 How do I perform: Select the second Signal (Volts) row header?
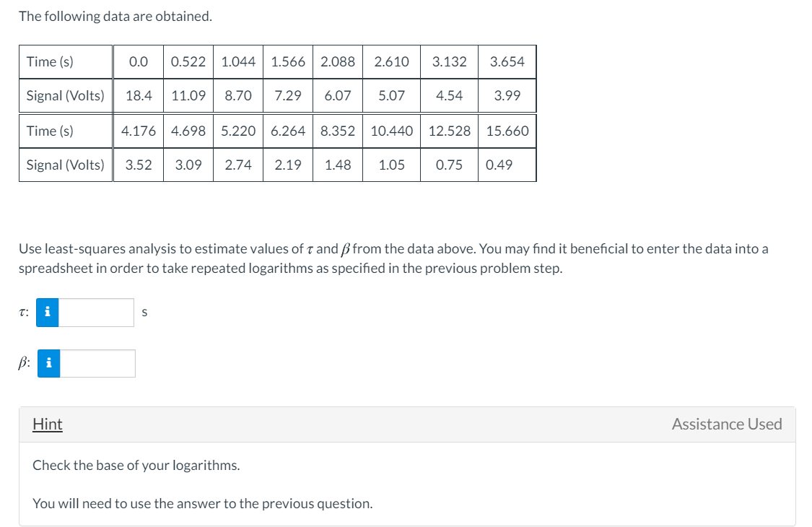pos(66,165)
